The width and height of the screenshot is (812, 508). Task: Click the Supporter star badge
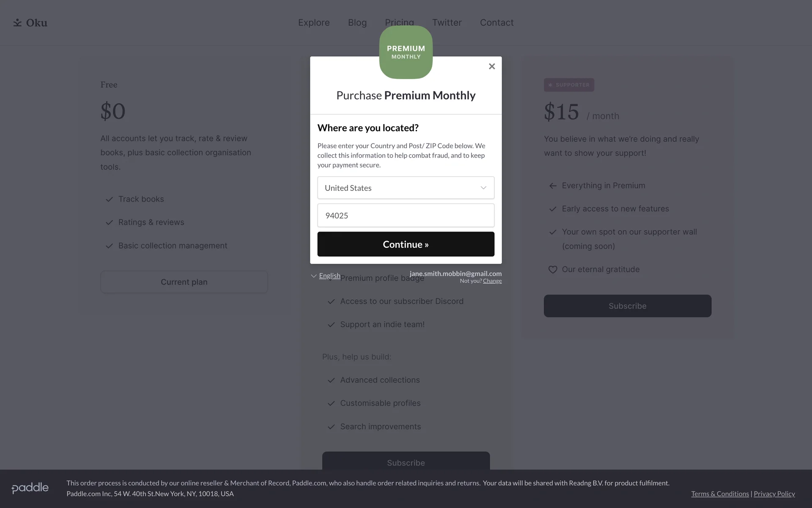coord(568,85)
